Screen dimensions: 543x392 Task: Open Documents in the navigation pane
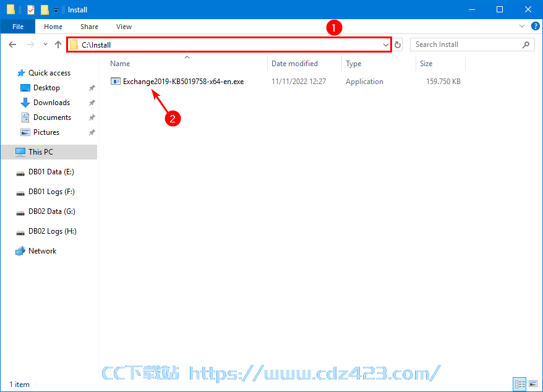(52, 117)
